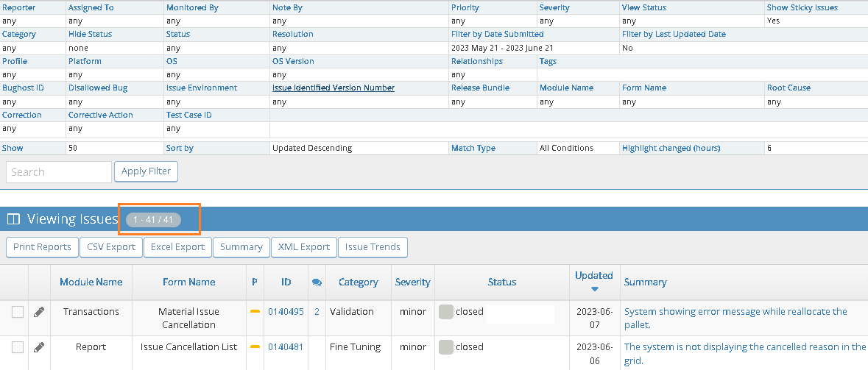
Task: Open the Profile filter
Action: point(15,61)
